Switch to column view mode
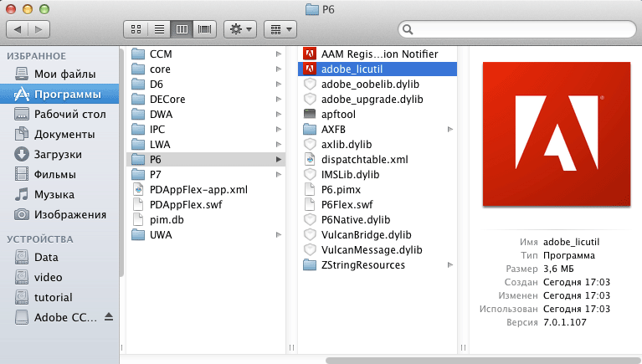Image resolution: width=642 pixels, height=364 pixels. 182,29
